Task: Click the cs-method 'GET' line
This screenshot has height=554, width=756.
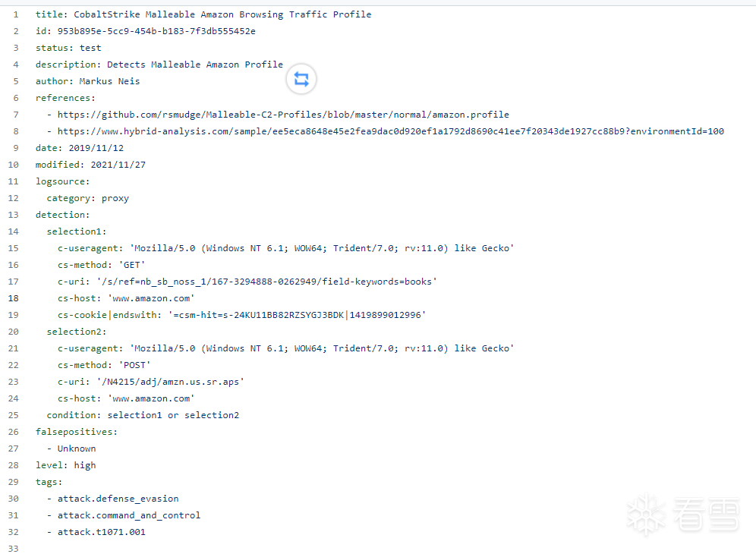Action: (x=101, y=265)
